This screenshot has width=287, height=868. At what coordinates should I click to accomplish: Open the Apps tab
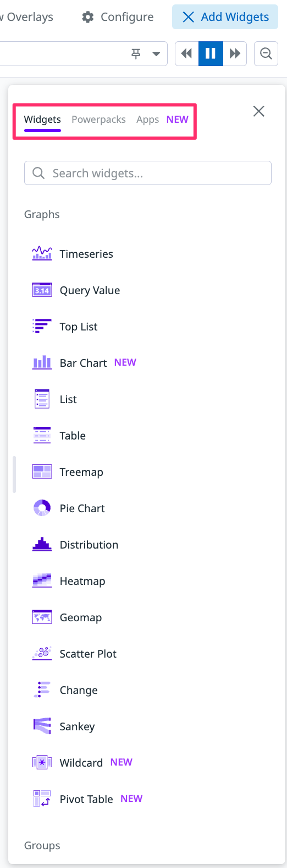(147, 120)
